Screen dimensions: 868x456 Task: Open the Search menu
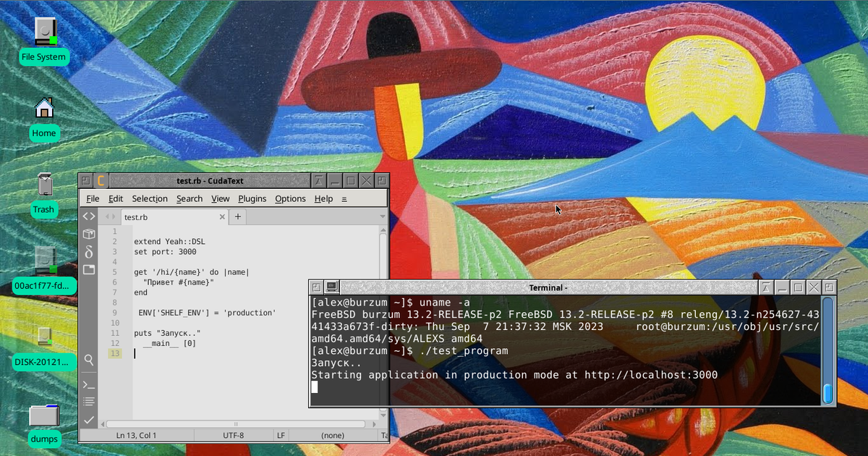[190, 198]
